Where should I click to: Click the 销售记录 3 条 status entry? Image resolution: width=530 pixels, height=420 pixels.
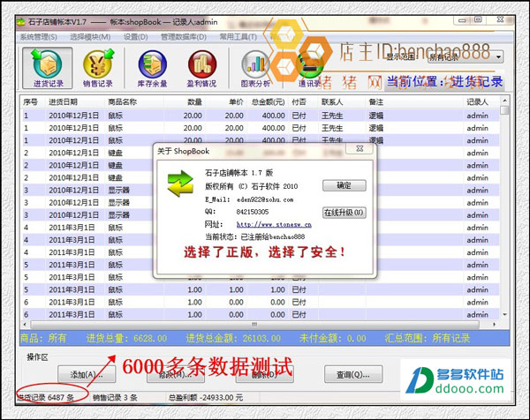[x=115, y=397]
